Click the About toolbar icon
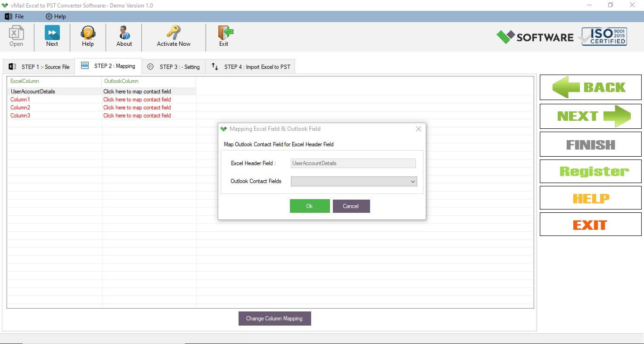This screenshot has height=344, width=644. (124, 36)
